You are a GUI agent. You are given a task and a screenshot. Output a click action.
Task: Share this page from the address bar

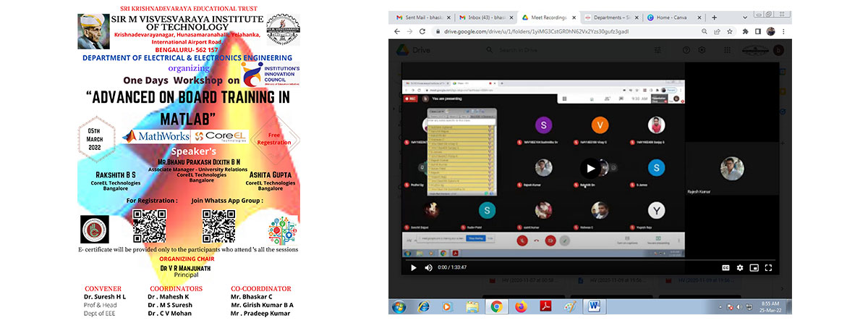[x=716, y=31]
